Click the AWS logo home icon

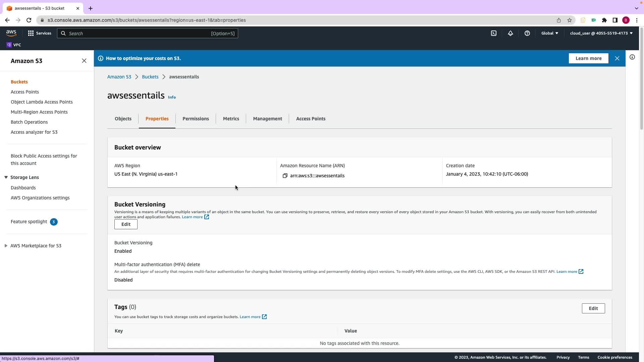tap(11, 33)
